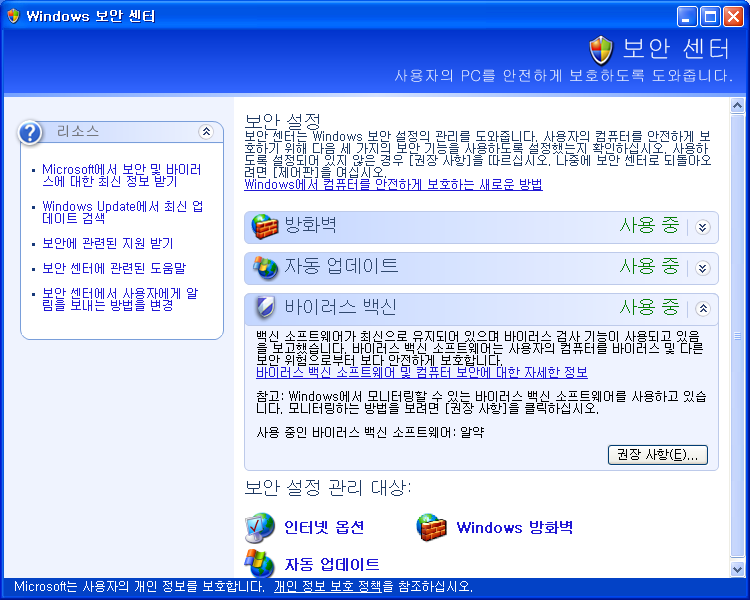Open 인터넷 옵션 text link
750x600 pixels.
click(324, 527)
